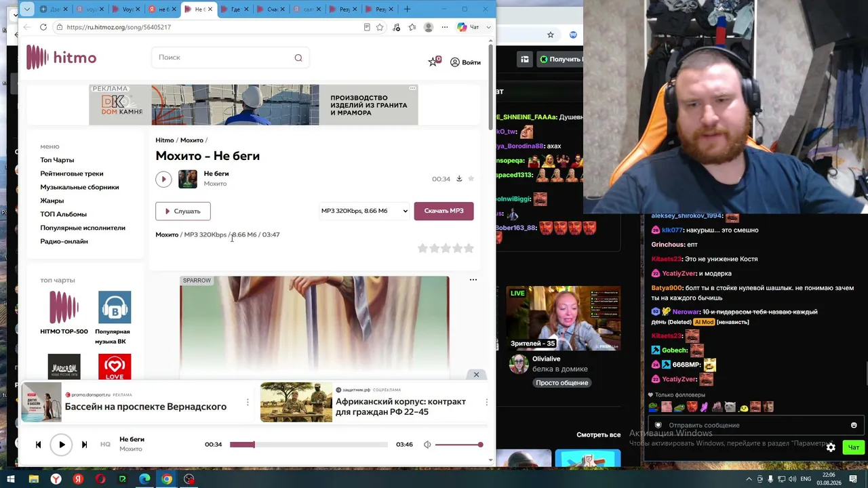This screenshot has width=868, height=488.
Task: Open Радио-онлайн in the sidebar menu
Action: 64,241
